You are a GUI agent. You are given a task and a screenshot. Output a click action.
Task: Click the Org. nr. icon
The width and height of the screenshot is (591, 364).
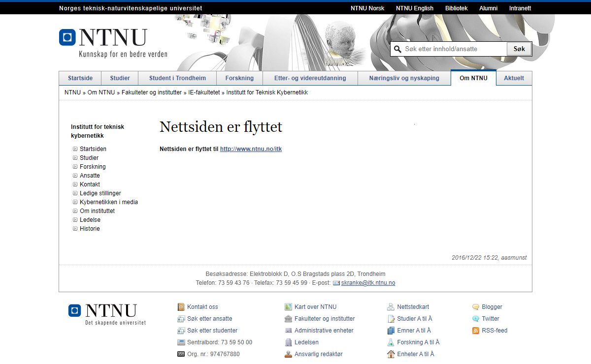click(181, 354)
